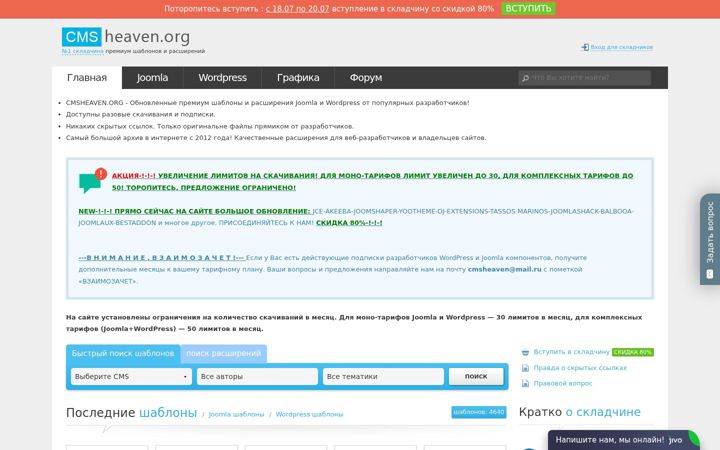Click the Последние шаблоны heading
Screen dimensions: 720x450
tap(131, 413)
